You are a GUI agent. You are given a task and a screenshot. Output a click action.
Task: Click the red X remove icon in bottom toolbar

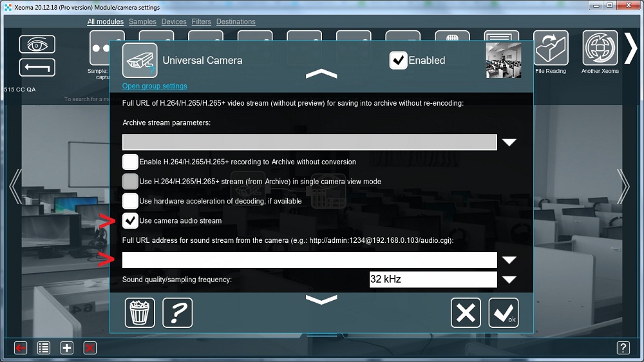point(90,348)
